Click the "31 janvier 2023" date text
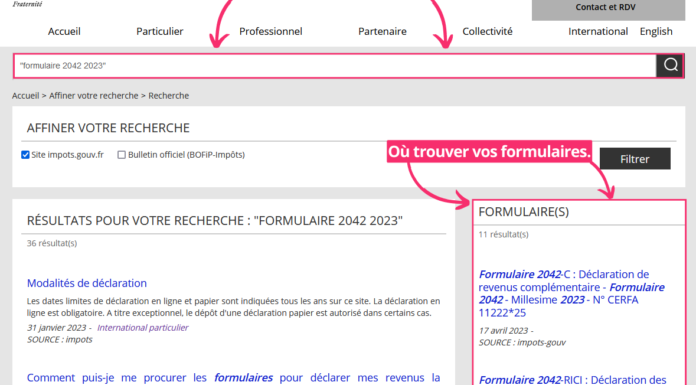 click(x=56, y=328)
